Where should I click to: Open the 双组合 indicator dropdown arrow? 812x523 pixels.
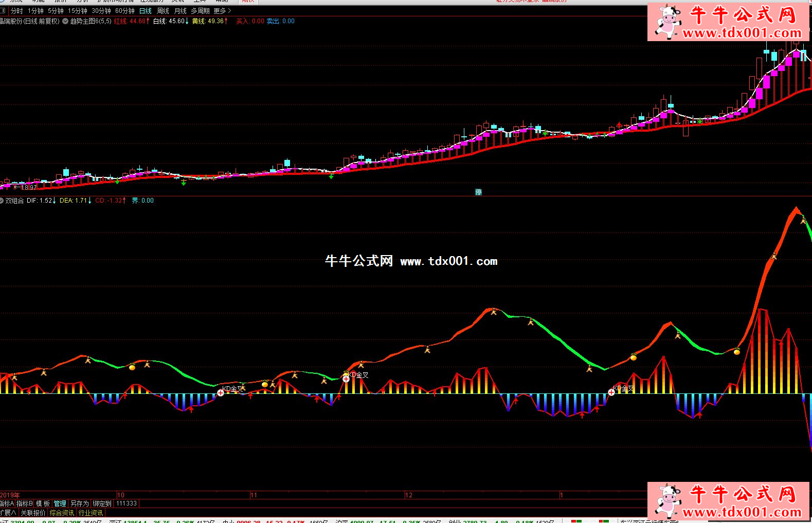2,201
